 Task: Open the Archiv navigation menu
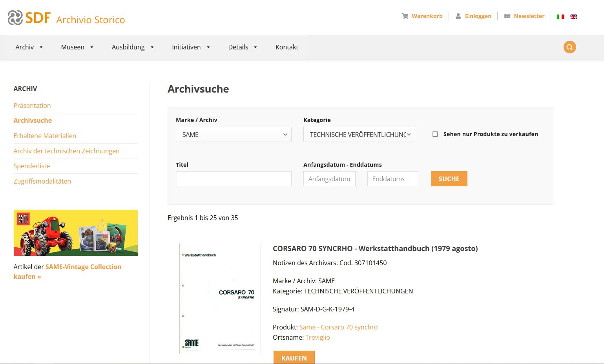tap(29, 47)
